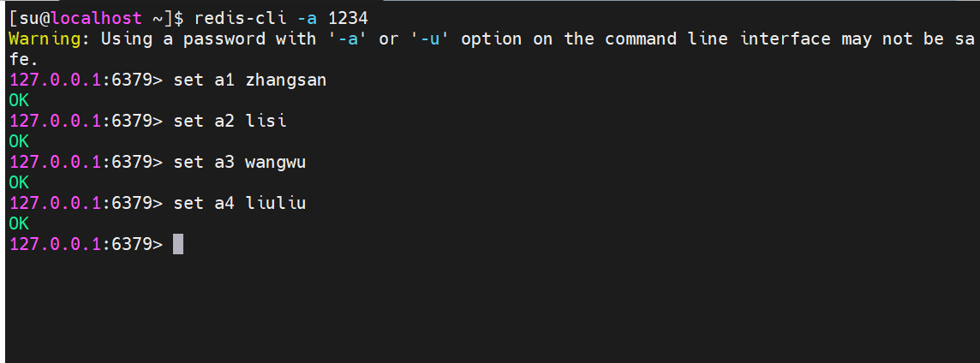Click the value lisi
The image size is (980, 363).
(265, 121)
